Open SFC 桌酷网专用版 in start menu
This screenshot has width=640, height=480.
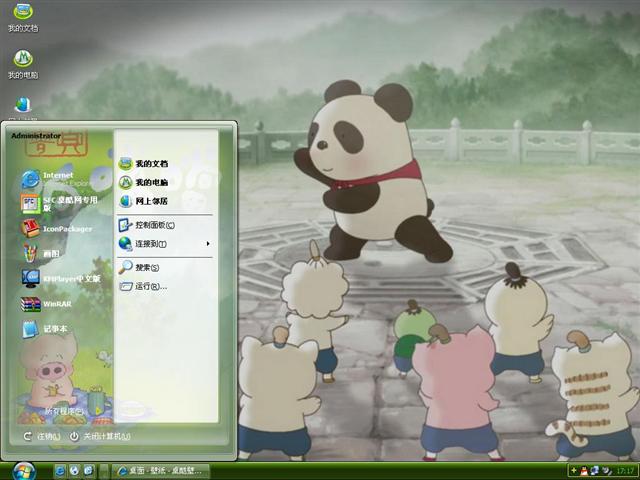(x=60, y=203)
